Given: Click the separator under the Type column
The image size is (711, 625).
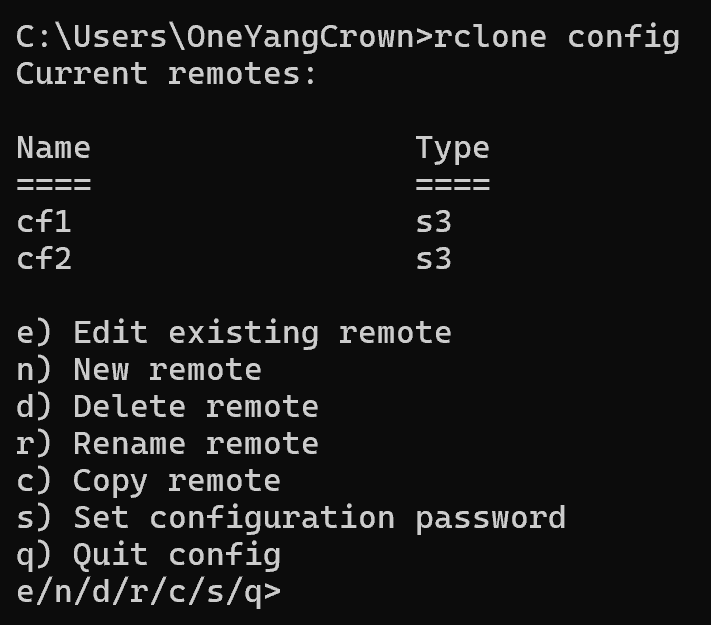Looking at the screenshot, I should 452,185.
